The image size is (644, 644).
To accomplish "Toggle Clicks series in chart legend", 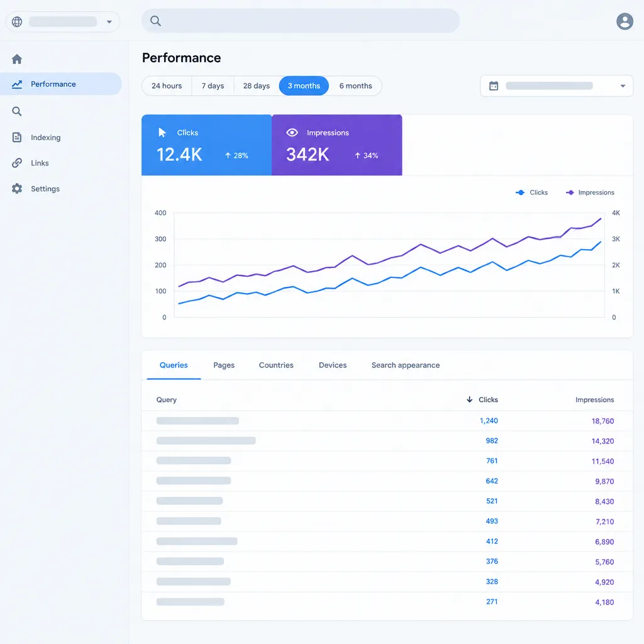I will (532, 192).
